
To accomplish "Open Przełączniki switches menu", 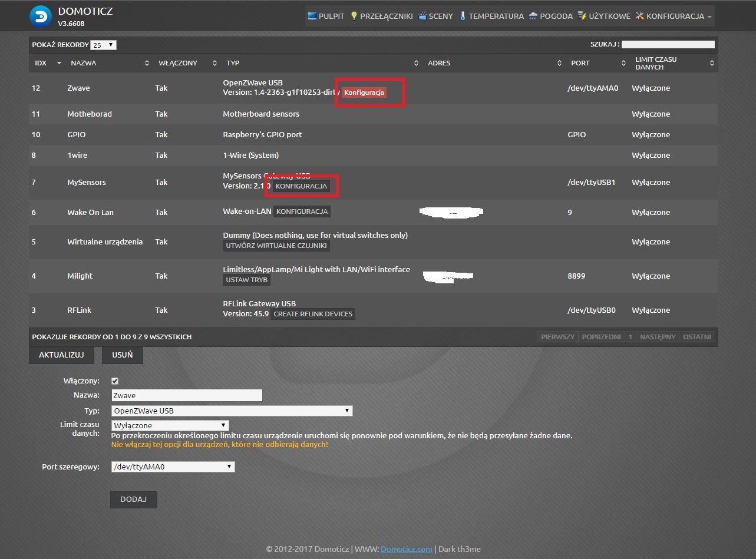I will tap(381, 16).
